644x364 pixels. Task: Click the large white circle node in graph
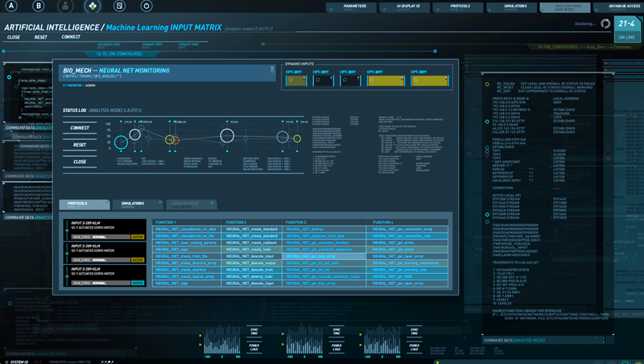click(x=227, y=135)
